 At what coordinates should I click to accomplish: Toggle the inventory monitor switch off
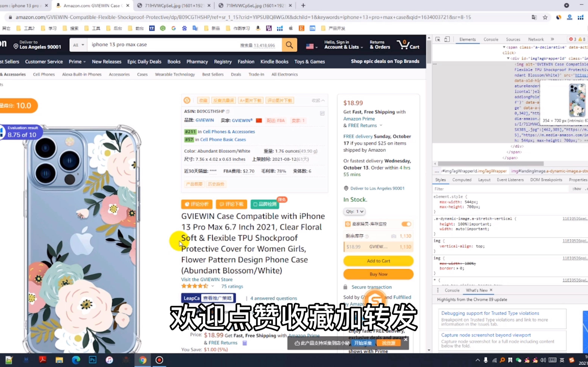coord(406,224)
